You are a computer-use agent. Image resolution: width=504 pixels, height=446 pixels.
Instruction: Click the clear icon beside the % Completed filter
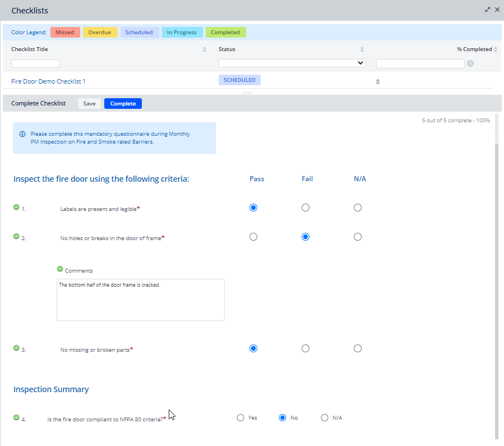470,63
